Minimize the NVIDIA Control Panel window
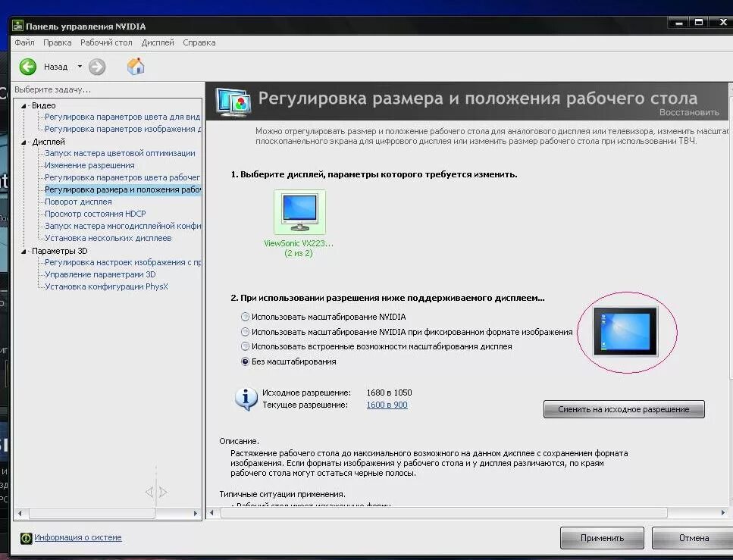This screenshot has height=560, width=733. click(678, 23)
